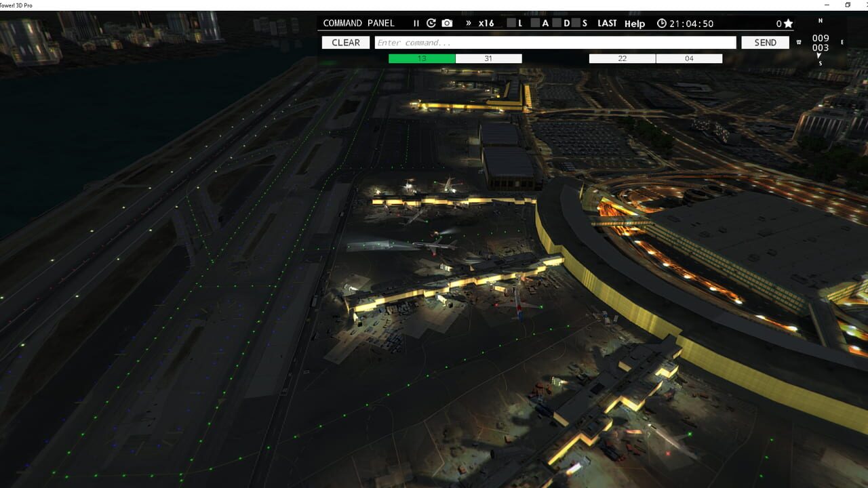Toggle the A checkbox in the command panel
Viewport: 868px width, 488px height.
tap(535, 23)
